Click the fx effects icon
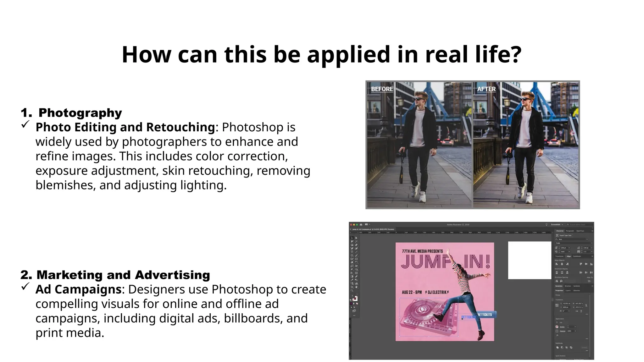The image size is (644, 362). [x=557, y=335]
